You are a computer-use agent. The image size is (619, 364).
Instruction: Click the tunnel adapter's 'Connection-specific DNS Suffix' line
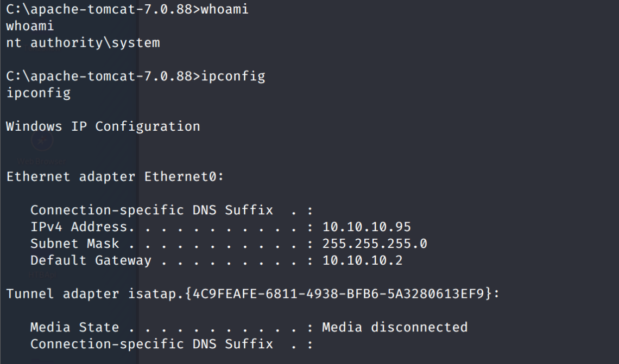click(151, 344)
